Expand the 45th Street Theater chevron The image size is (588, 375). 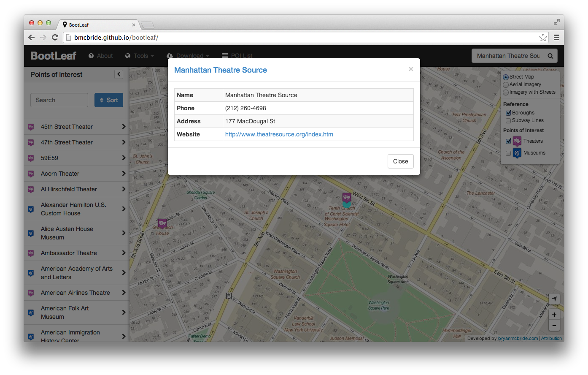click(x=124, y=127)
